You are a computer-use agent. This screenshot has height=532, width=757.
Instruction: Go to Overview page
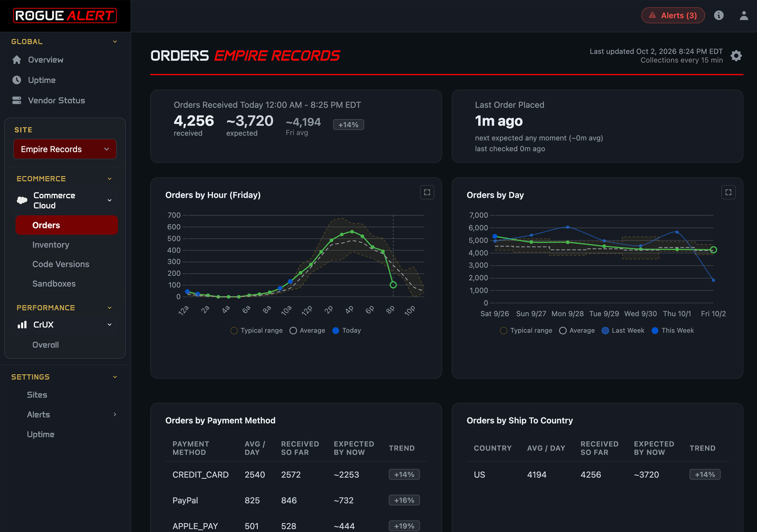[x=46, y=60]
